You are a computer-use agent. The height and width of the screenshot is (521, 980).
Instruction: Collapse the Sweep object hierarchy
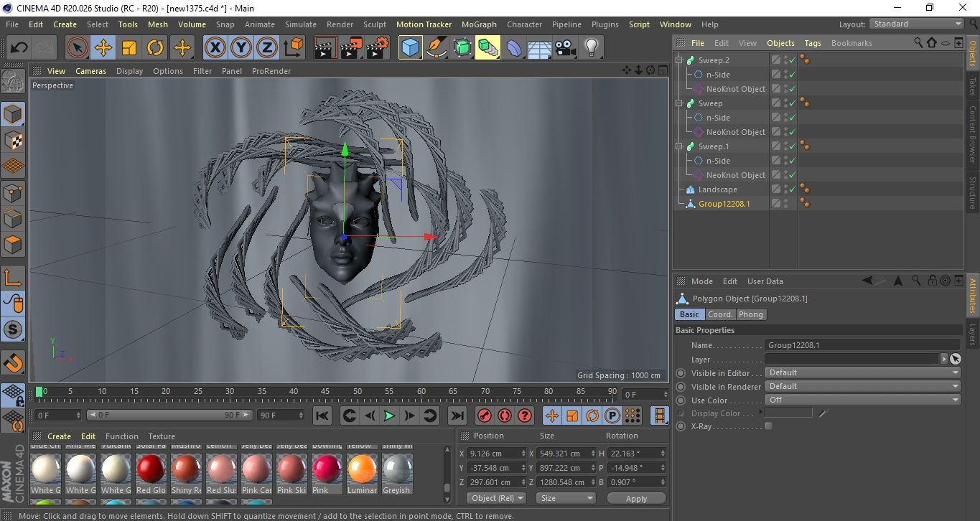(679, 103)
